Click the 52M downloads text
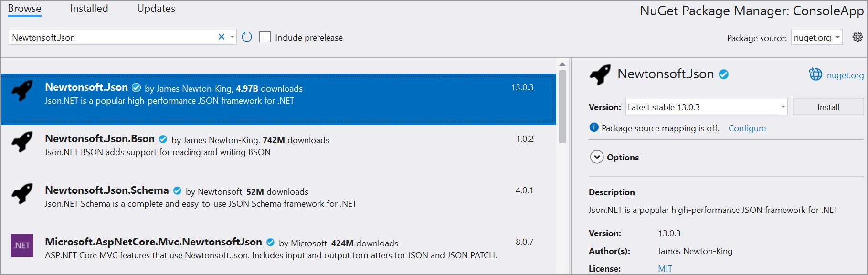This screenshot has width=868, height=275. 277,191
